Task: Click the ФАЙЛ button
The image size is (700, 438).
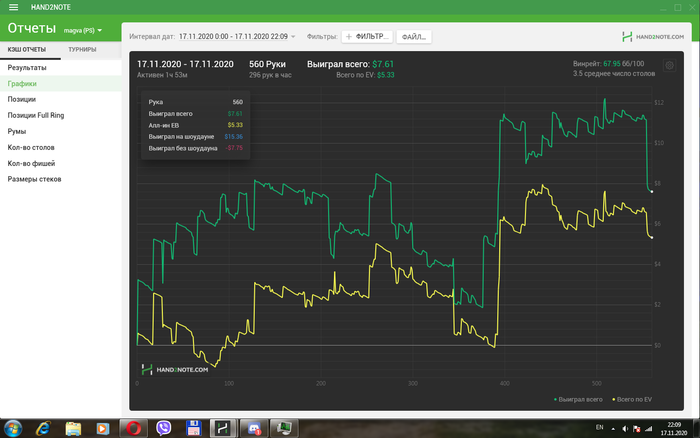Action: coord(414,37)
